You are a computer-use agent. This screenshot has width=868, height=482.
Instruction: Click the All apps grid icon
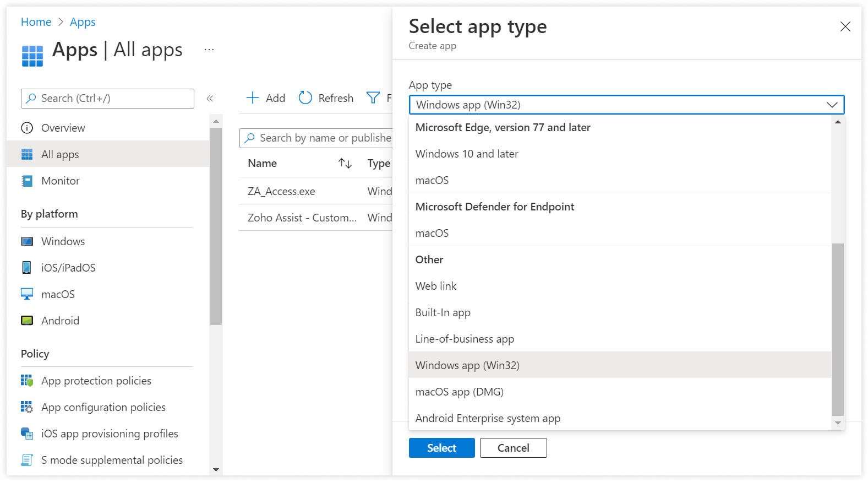pyautogui.click(x=27, y=154)
